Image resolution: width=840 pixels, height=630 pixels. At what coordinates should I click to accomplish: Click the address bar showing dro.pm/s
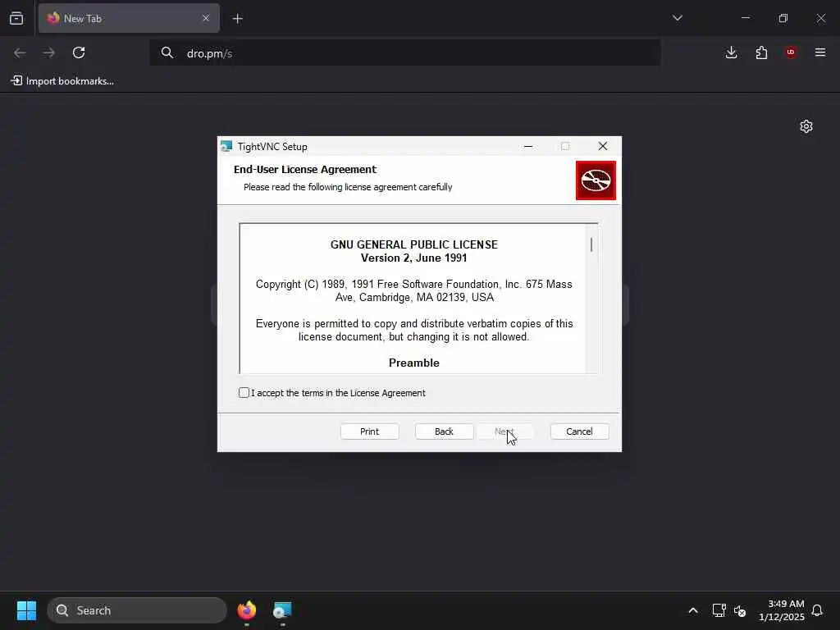(404, 53)
